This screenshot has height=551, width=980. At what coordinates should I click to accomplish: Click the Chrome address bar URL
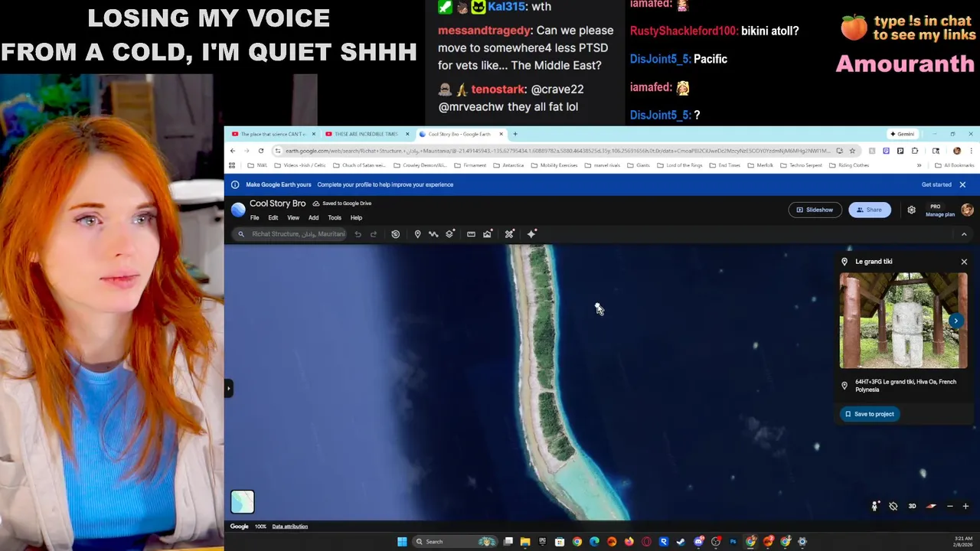click(557, 151)
